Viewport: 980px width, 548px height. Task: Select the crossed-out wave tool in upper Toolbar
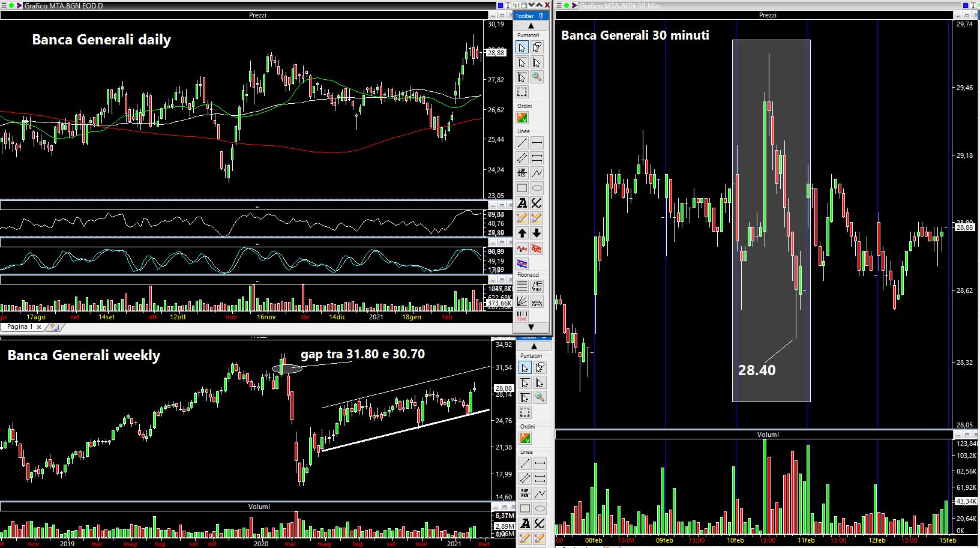click(x=537, y=248)
